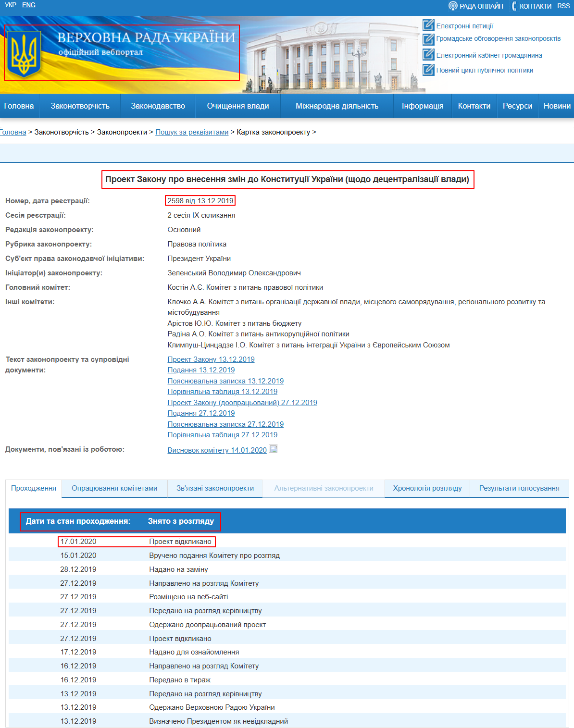This screenshot has width=574, height=728.
Task: Open the Інформація menu item
Action: tap(423, 106)
